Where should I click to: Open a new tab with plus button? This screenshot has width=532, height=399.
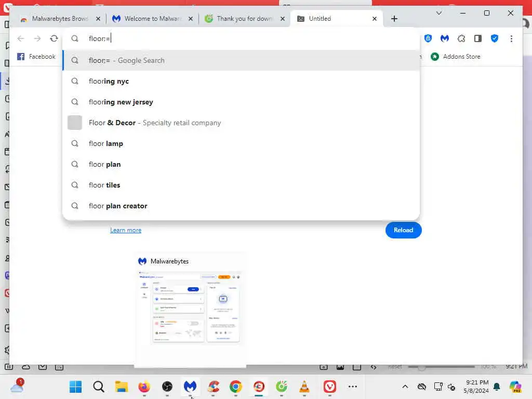click(394, 19)
